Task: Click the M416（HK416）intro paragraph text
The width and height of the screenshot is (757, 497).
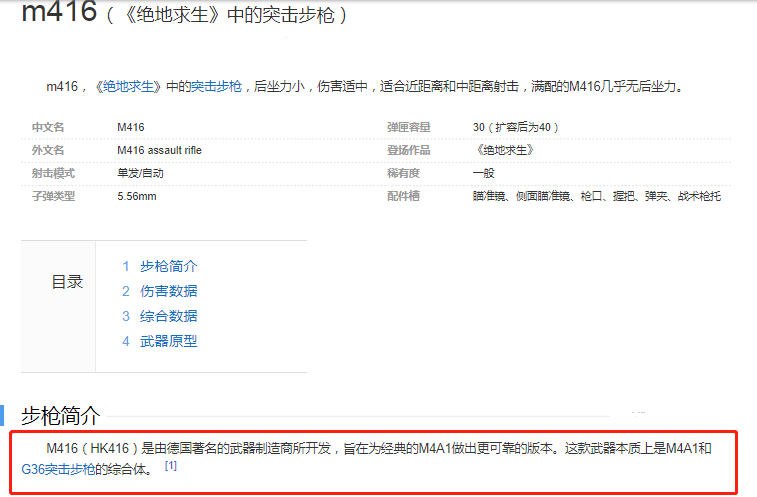Action: pyautogui.click(x=367, y=459)
